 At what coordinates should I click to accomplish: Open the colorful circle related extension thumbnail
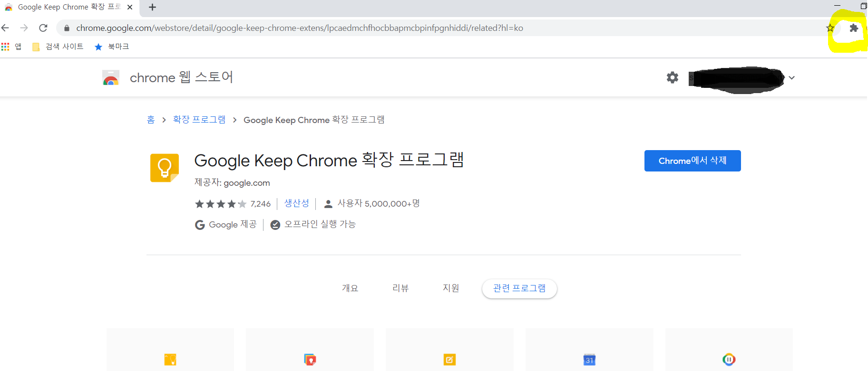pyautogui.click(x=729, y=360)
